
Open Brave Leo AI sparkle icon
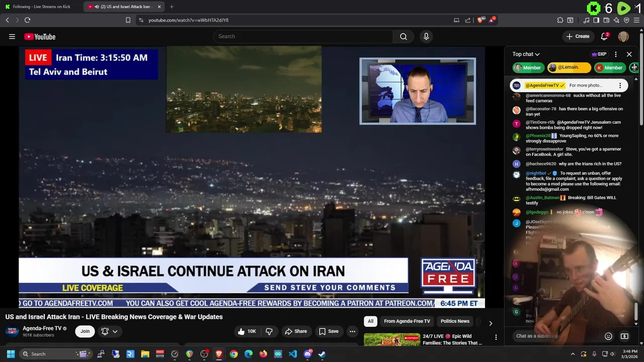click(x=616, y=20)
